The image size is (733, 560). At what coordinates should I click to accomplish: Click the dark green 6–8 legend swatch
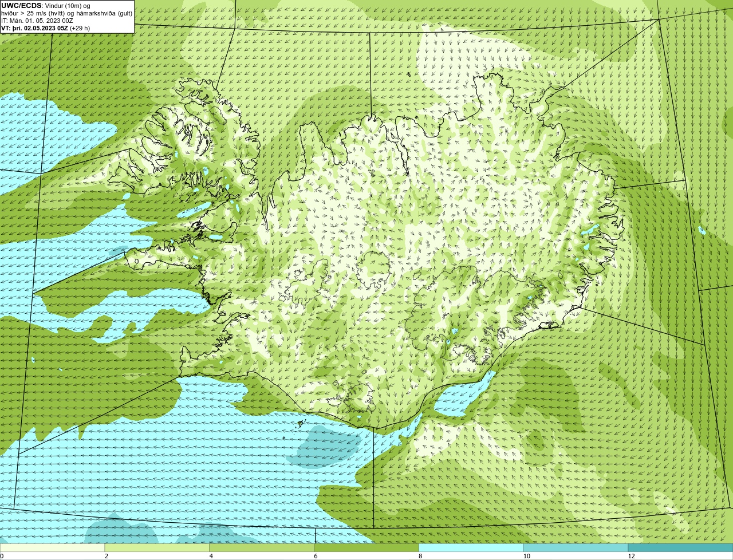(366, 548)
